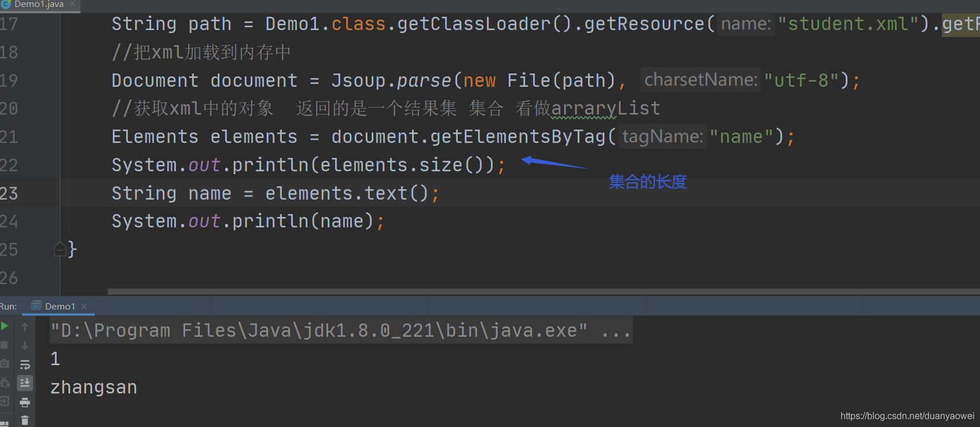980x427 pixels.
Task: Click the console output "zhangsan"
Action: (94, 387)
